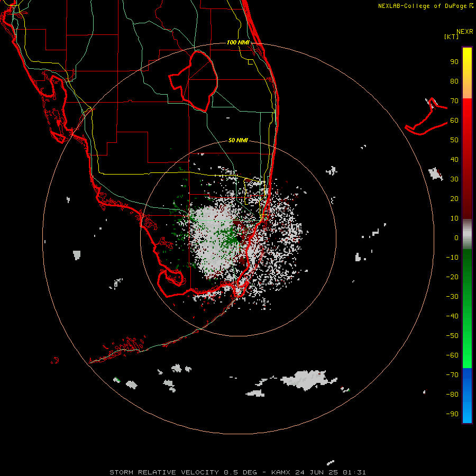Click the -40 value on the velocity scale
The image size is (476, 476).
pyautogui.click(x=452, y=316)
